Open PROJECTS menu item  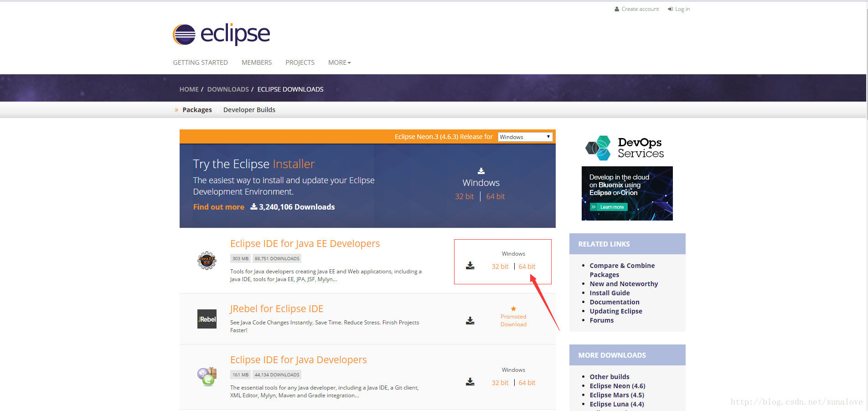[x=300, y=62]
